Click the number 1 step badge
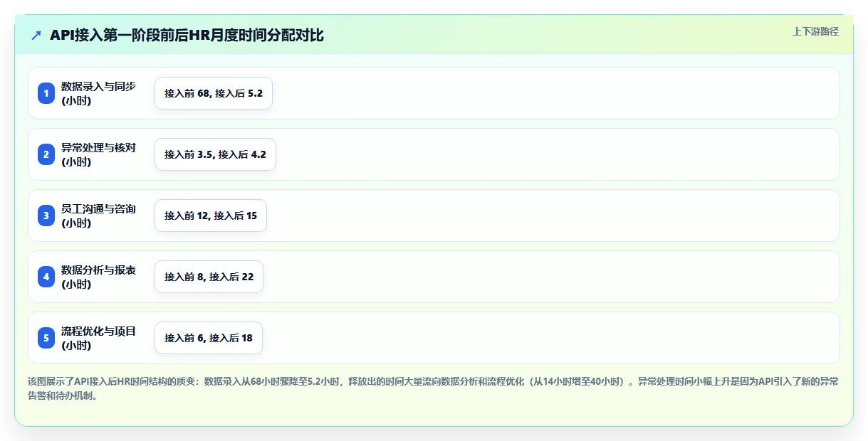868x441 pixels. pyautogui.click(x=46, y=93)
